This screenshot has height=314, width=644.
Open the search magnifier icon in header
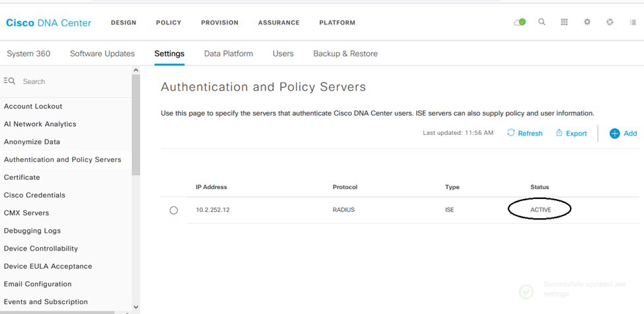pyautogui.click(x=542, y=22)
